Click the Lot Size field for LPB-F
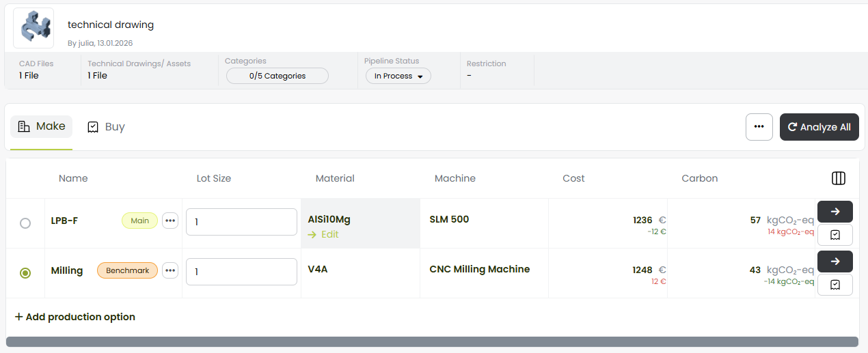The image size is (868, 353). coord(241,222)
